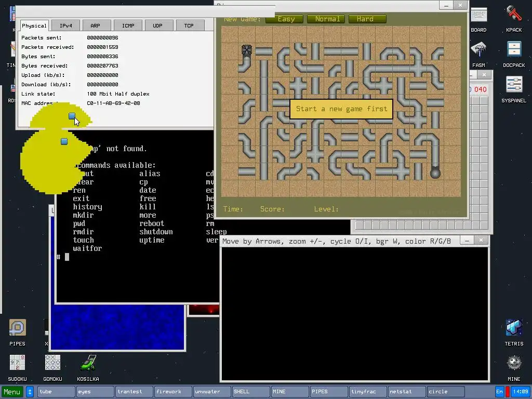Switch to eyes in the taskbar
Viewport: 532px width, 399px height.
point(95,392)
